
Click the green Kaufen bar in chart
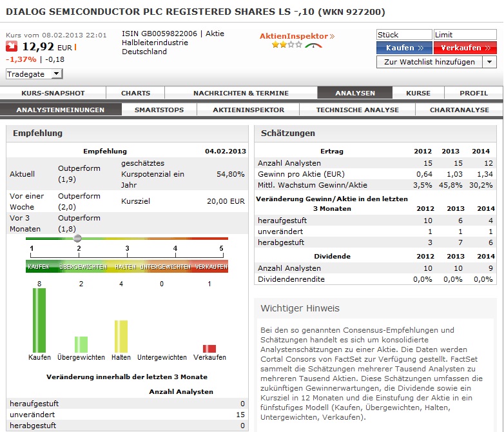click(x=39, y=320)
